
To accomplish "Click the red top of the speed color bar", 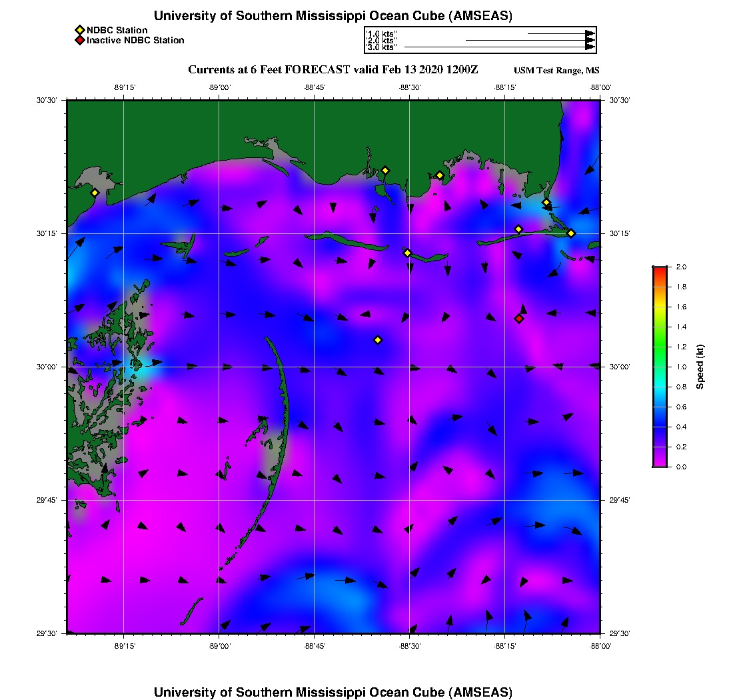I will click(659, 270).
